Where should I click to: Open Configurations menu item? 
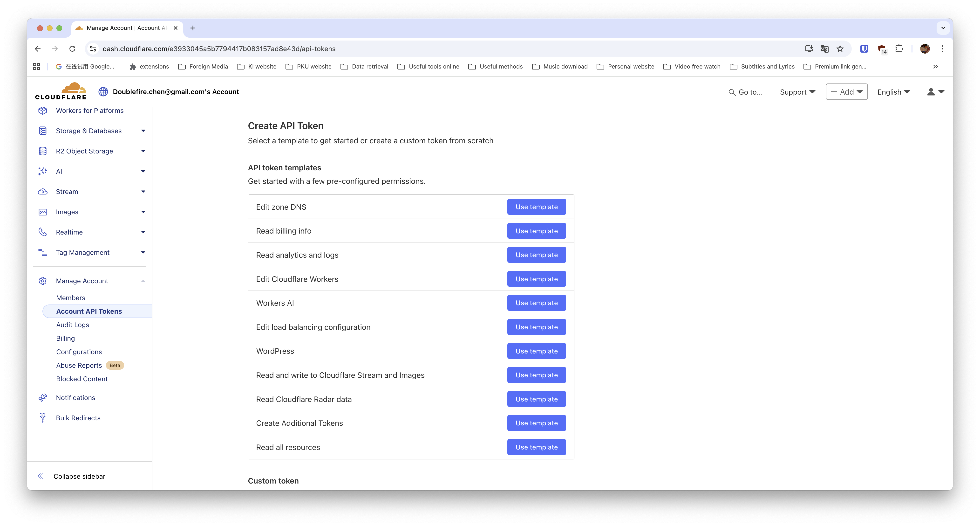pos(79,352)
